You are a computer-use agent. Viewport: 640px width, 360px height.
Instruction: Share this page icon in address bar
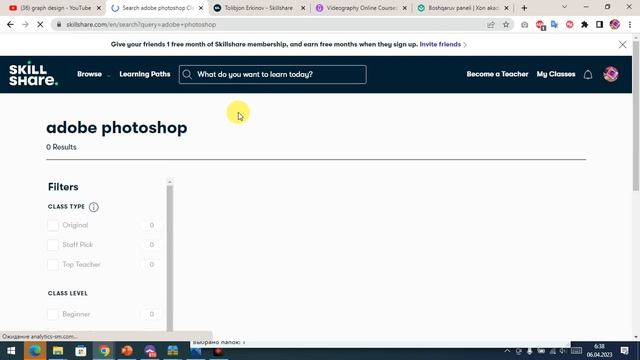pyautogui.click(x=491, y=24)
